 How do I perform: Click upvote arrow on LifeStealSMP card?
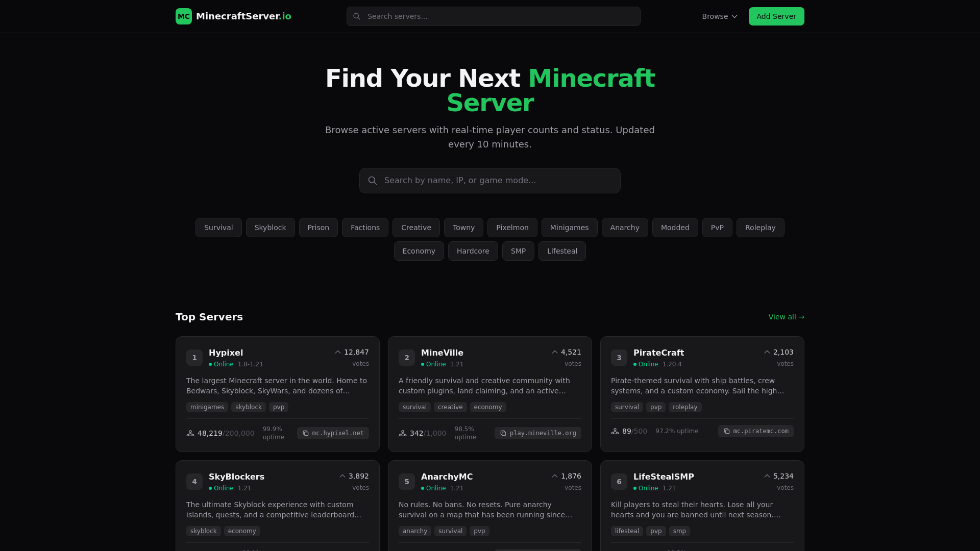click(x=767, y=476)
